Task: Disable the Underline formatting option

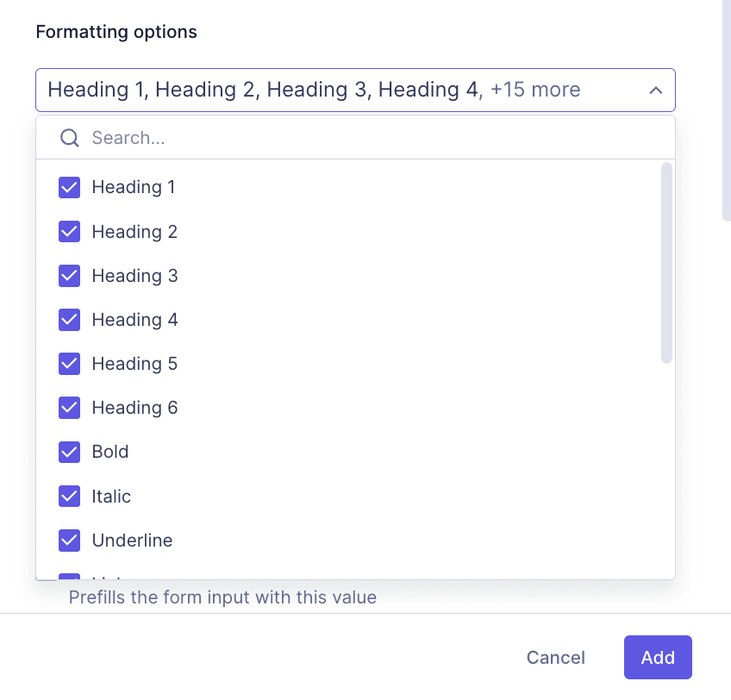Action: click(69, 541)
